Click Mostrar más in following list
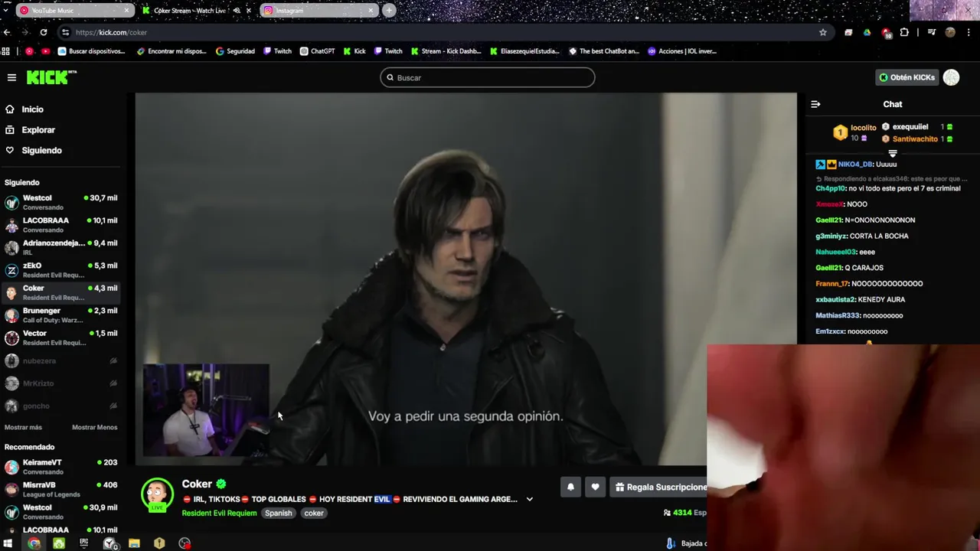This screenshot has width=980, height=551. click(23, 427)
